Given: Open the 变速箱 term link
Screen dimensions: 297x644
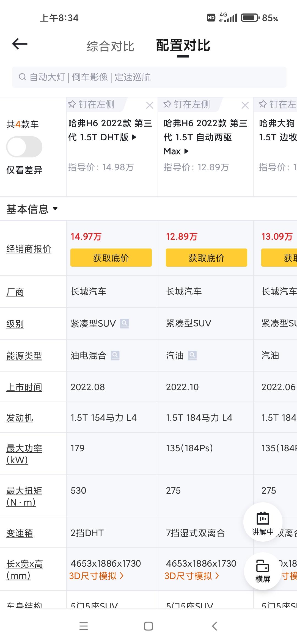Looking at the screenshot, I should [x=20, y=533].
